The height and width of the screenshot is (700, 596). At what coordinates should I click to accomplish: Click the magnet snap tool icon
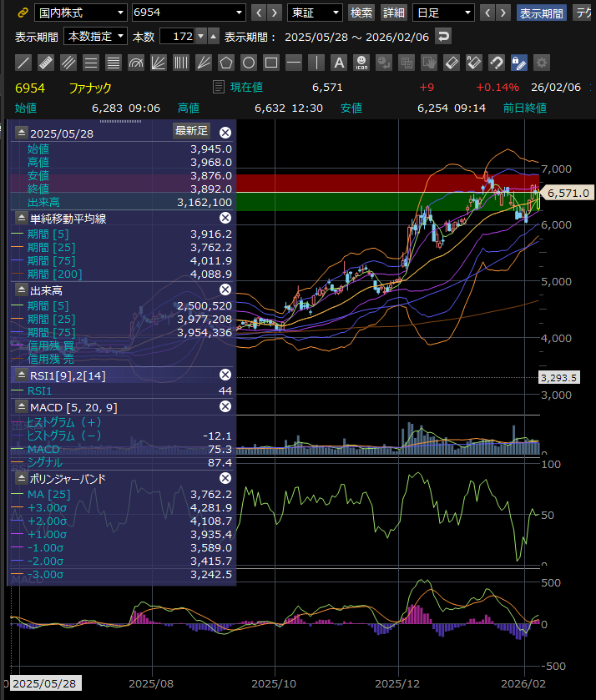tap(497, 63)
